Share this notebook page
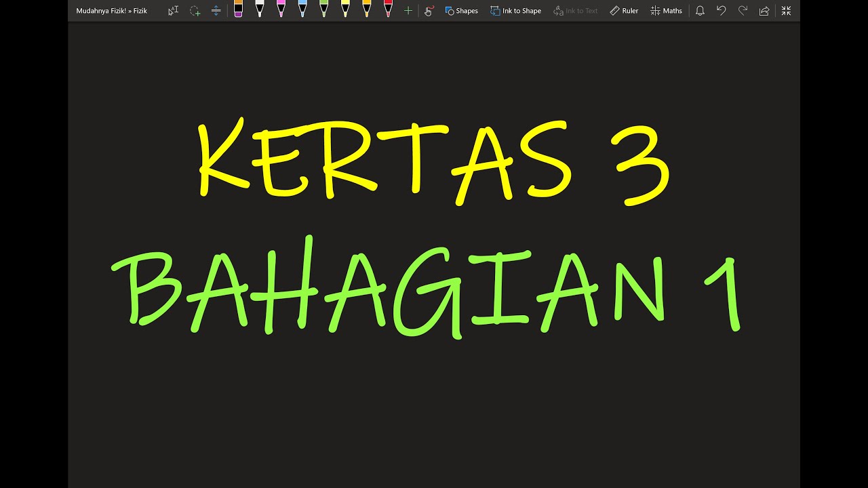Image resolution: width=868 pixels, height=488 pixels. [x=764, y=10]
